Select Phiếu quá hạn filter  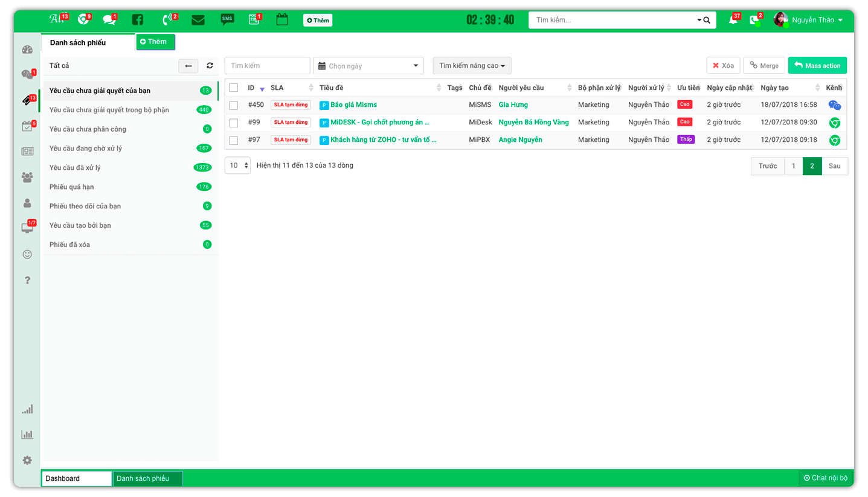point(130,187)
